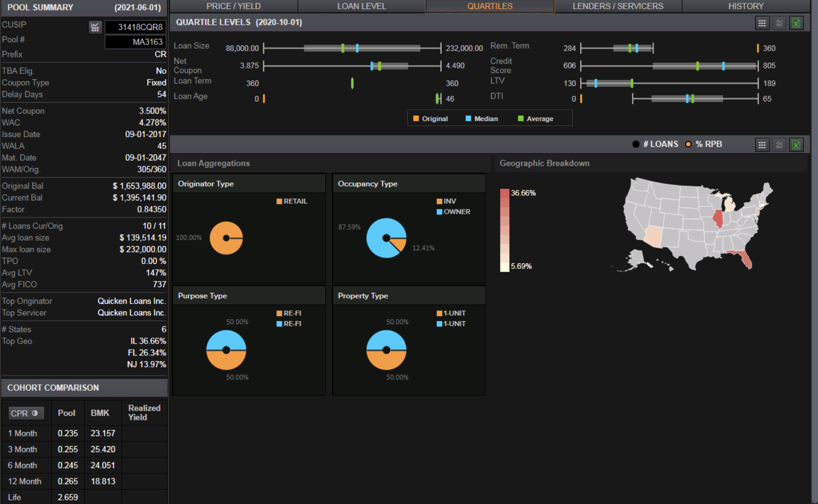
Task: Open the HISTORY tab
Action: (x=746, y=6)
